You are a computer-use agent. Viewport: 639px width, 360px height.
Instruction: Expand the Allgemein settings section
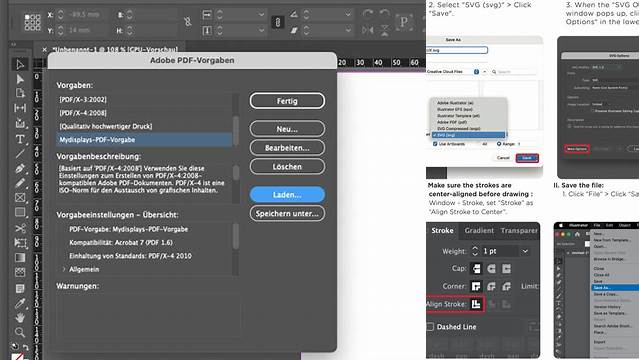[x=64, y=269]
